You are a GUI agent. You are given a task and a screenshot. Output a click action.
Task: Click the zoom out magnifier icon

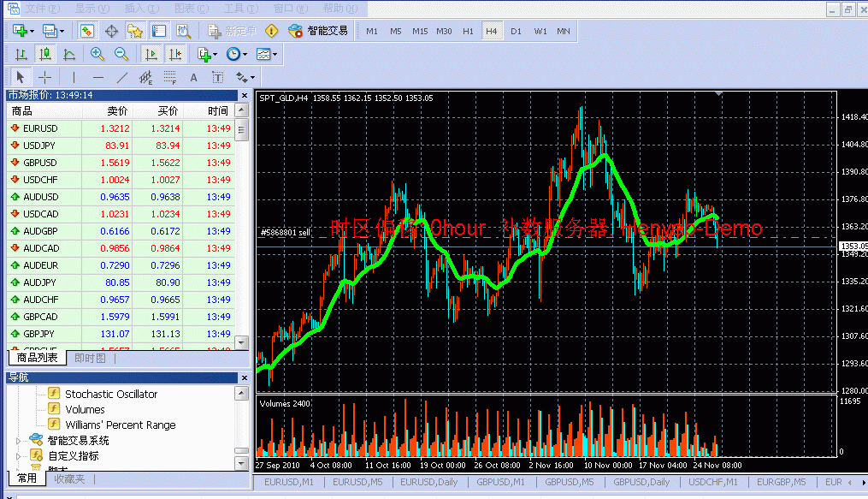click(x=121, y=54)
